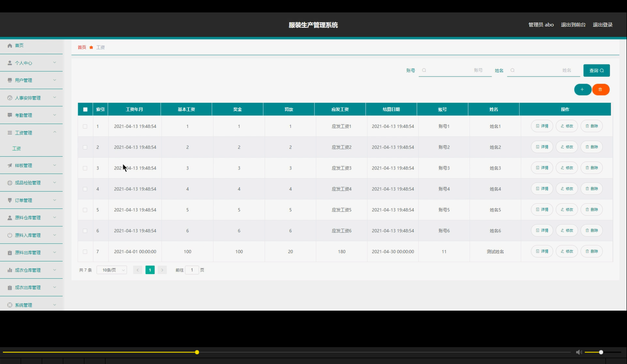Image resolution: width=627 pixels, height=364 pixels.
Task: Click the icon next to 原料出库管理
Action: 10,253
